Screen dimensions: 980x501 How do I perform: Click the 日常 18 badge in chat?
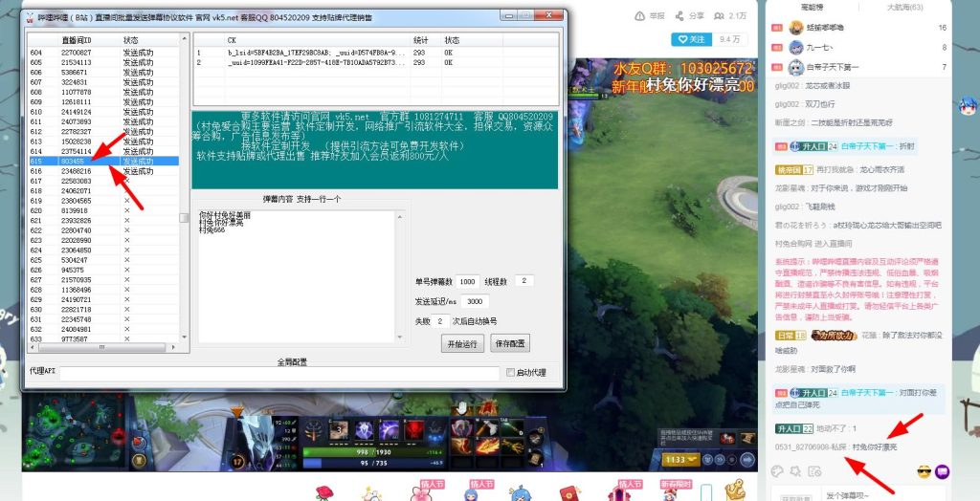tap(791, 336)
